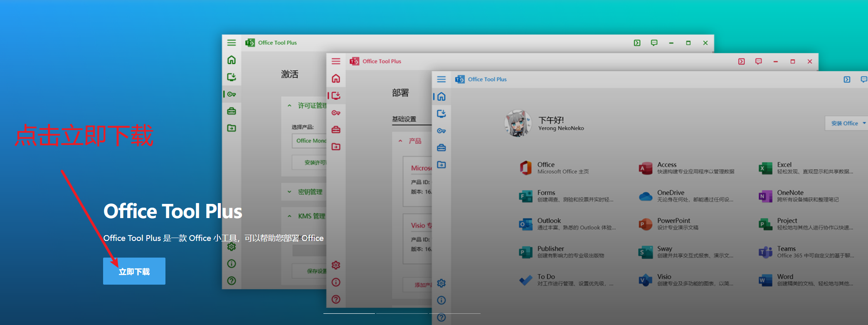Launch Word from the app list

point(806,279)
